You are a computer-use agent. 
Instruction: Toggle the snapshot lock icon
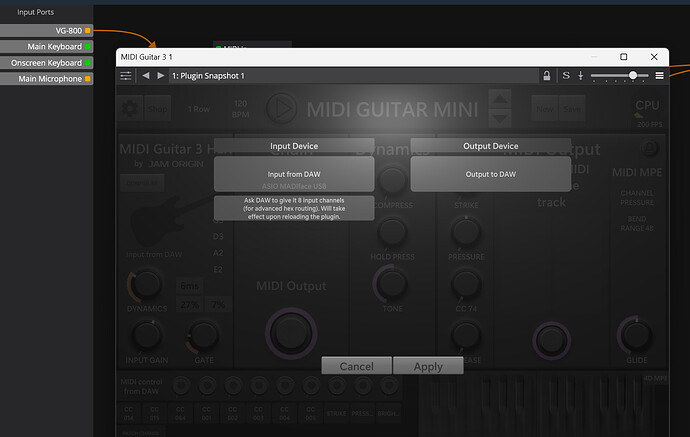546,76
